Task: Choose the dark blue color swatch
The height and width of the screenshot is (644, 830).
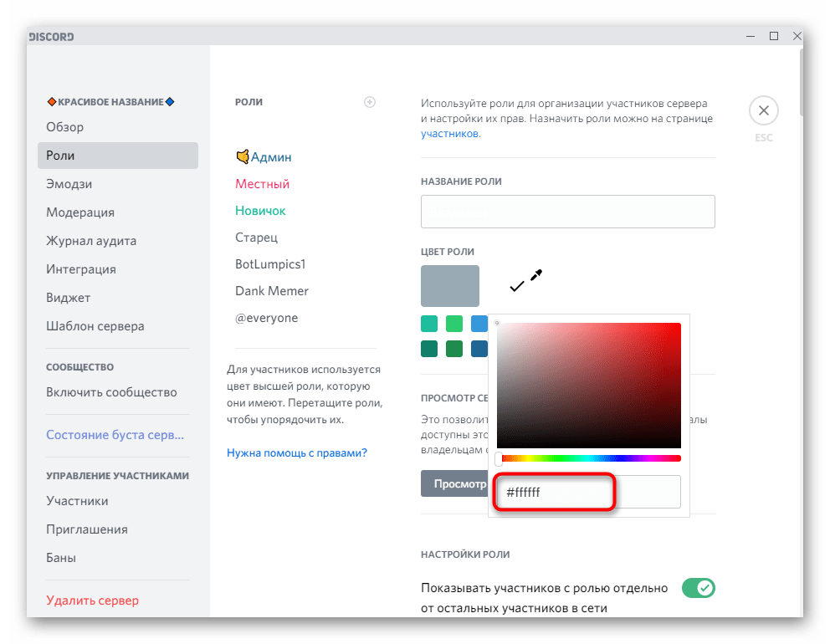Action: [x=479, y=349]
